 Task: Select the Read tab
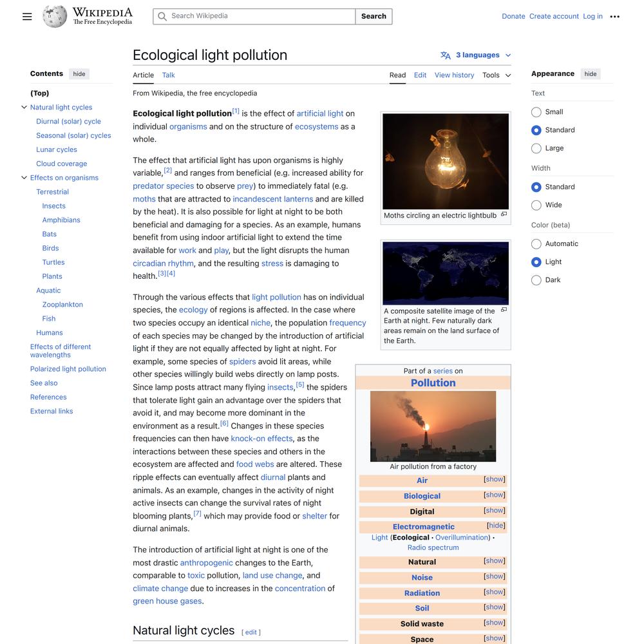click(x=397, y=75)
